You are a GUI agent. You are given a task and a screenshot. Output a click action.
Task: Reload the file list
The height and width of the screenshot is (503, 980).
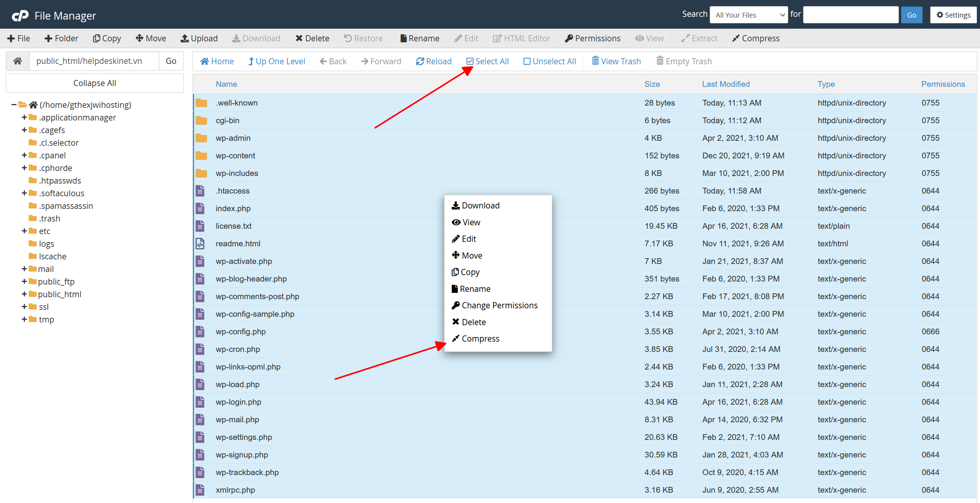(434, 61)
